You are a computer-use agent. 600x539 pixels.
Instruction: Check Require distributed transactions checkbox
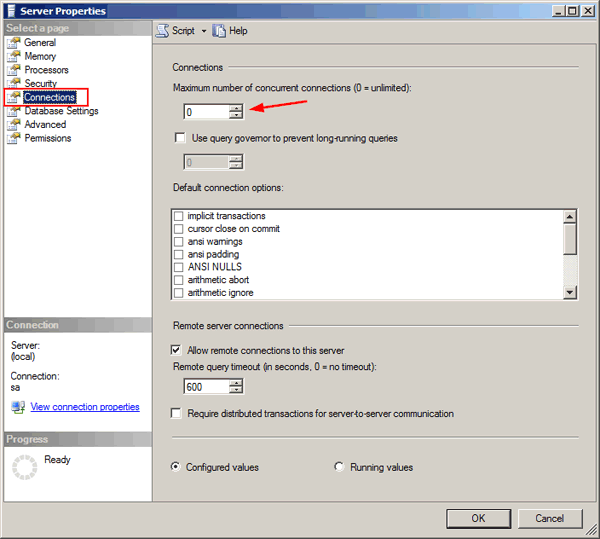176,413
